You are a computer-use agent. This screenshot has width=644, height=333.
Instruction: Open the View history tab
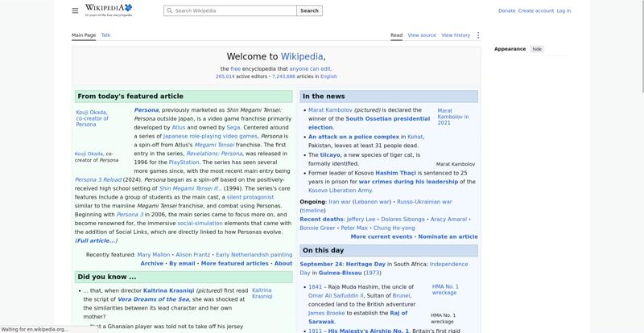click(456, 35)
